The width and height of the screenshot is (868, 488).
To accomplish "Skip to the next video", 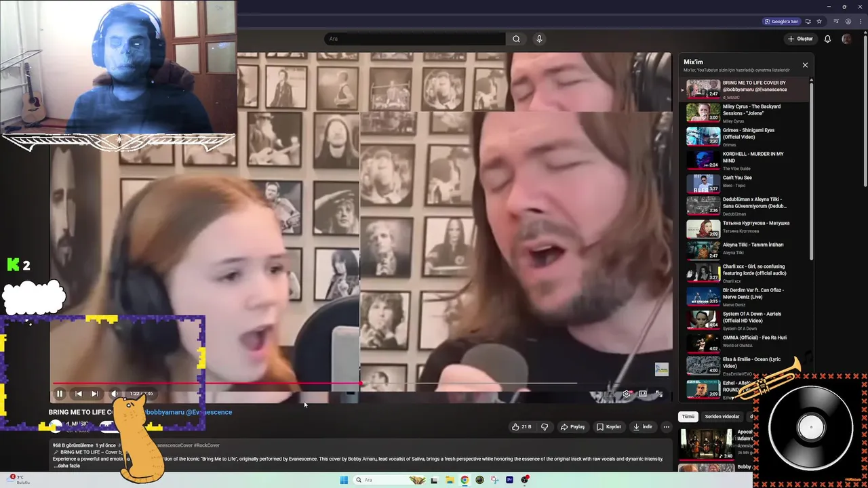I will 95,394.
